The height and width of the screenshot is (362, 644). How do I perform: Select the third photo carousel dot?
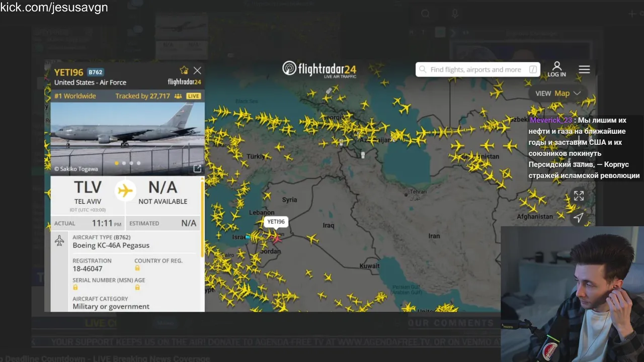point(131,163)
